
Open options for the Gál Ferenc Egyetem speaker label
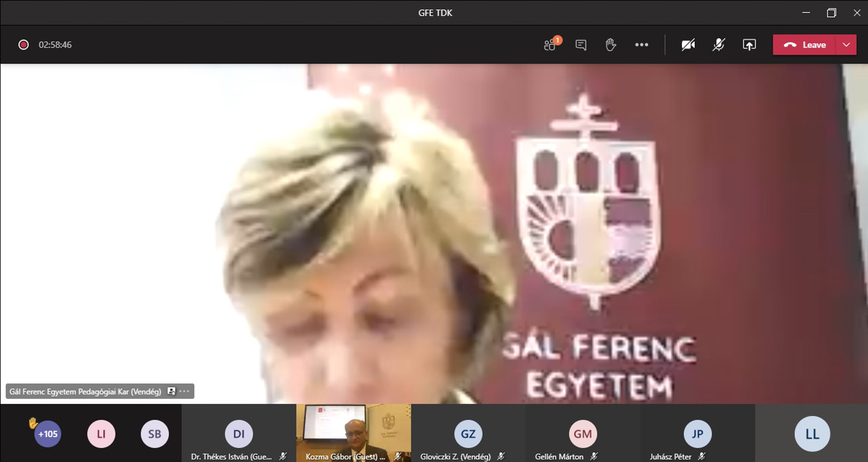click(184, 391)
